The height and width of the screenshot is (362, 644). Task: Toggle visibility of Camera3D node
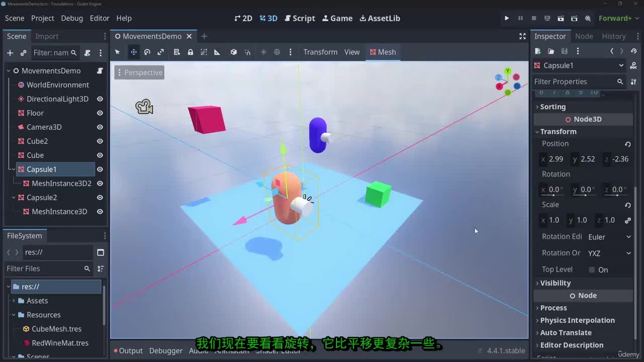click(100, 127)
